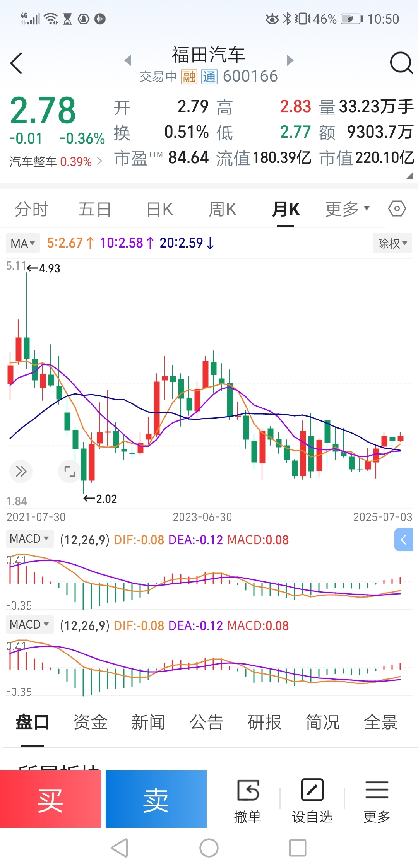This screenshot has height=868, width=418.
Task: Tap the 撤单 cancel order icon
Action: [248, 800]
